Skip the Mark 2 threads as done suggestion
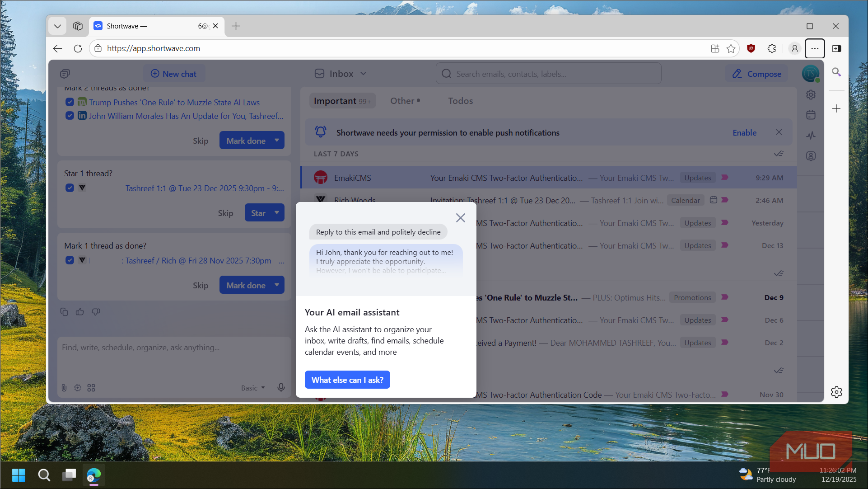This screenshot has height=489, width=868. click(201, 141)
